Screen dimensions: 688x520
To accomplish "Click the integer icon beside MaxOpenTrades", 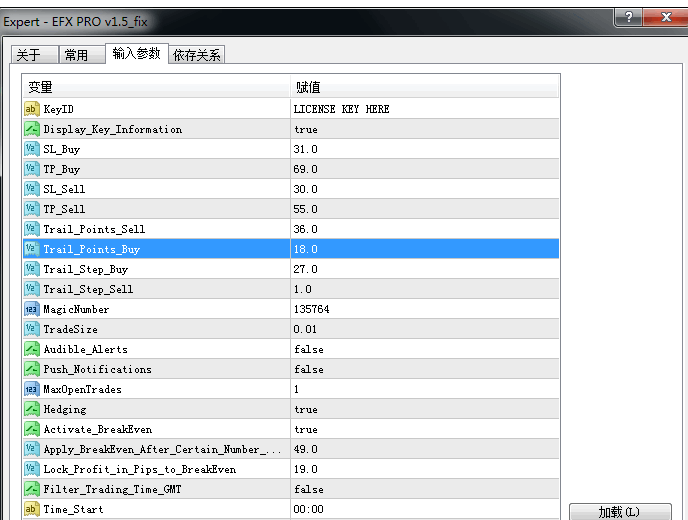I will [31, 389].
